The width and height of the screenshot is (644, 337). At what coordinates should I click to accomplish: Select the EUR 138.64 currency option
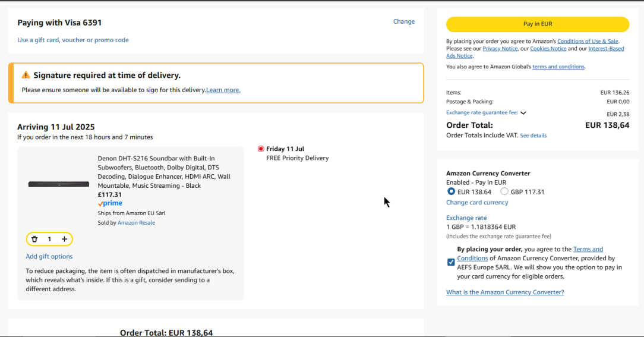451,191
